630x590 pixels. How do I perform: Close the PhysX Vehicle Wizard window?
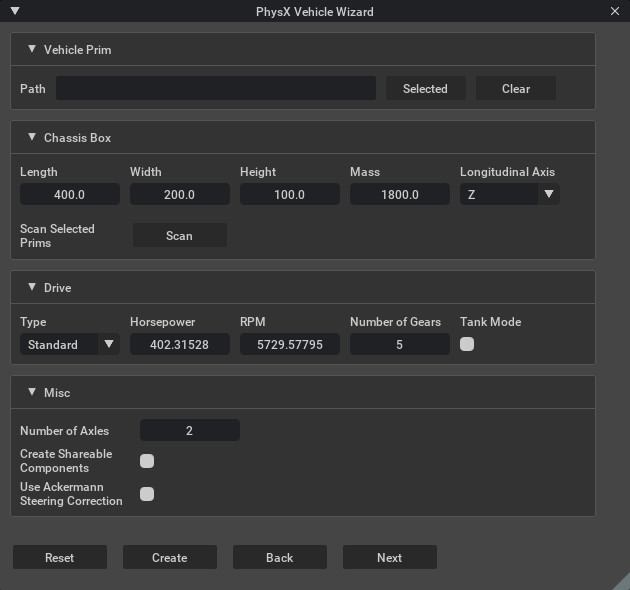tap(615, 11)
